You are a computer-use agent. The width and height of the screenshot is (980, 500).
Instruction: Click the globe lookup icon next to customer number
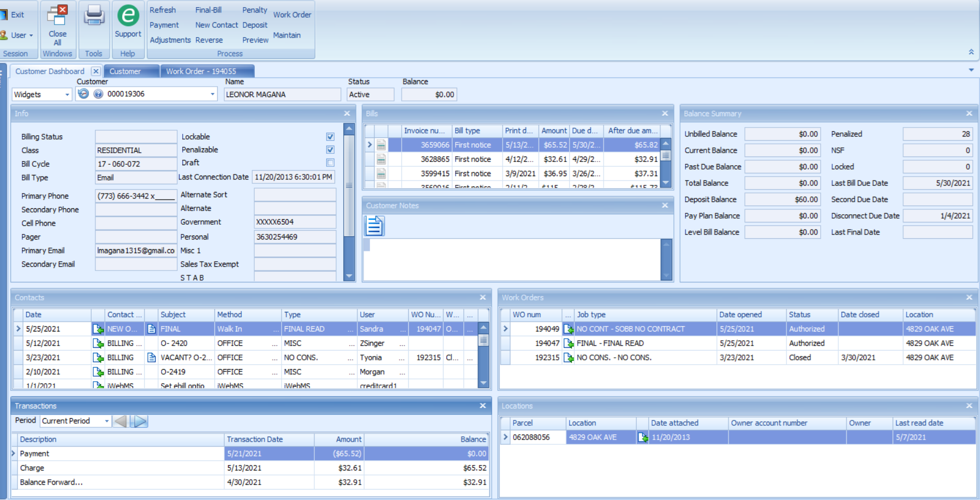(99, 94)
